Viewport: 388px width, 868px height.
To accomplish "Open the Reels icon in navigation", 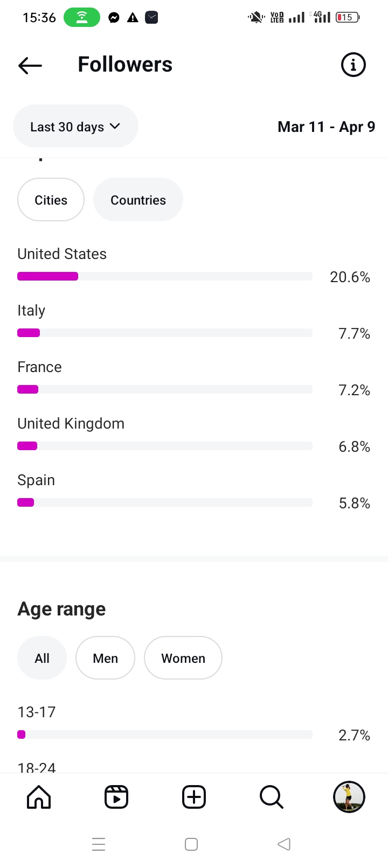I will coord(116,797).
